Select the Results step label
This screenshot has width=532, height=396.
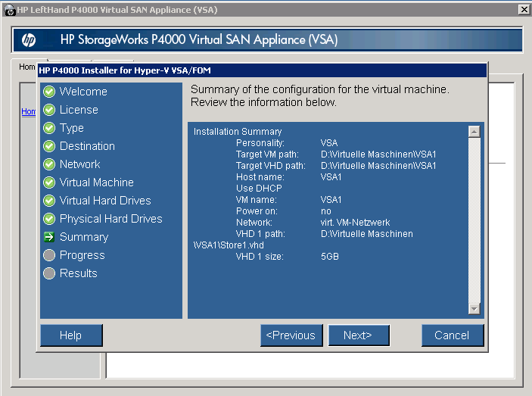coord(79,273)
